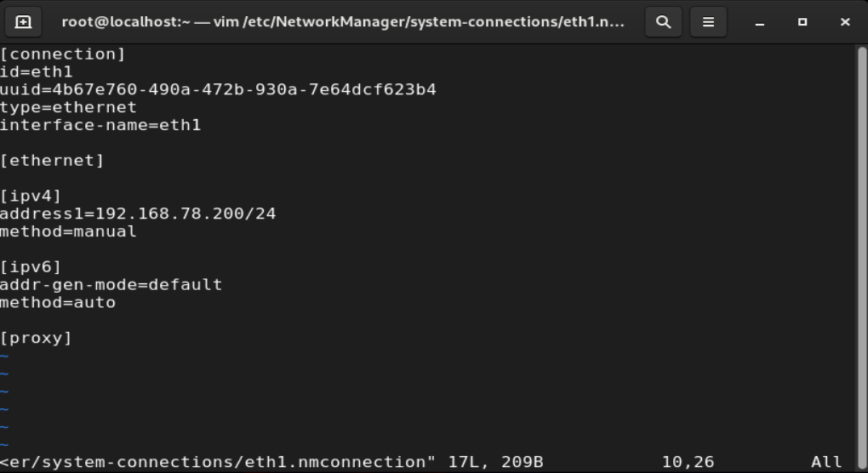Image resolution: width=868 pixels, height=473 pixels.
Task: Place cursor on the [connection] header line
Action: pos(63,54)
